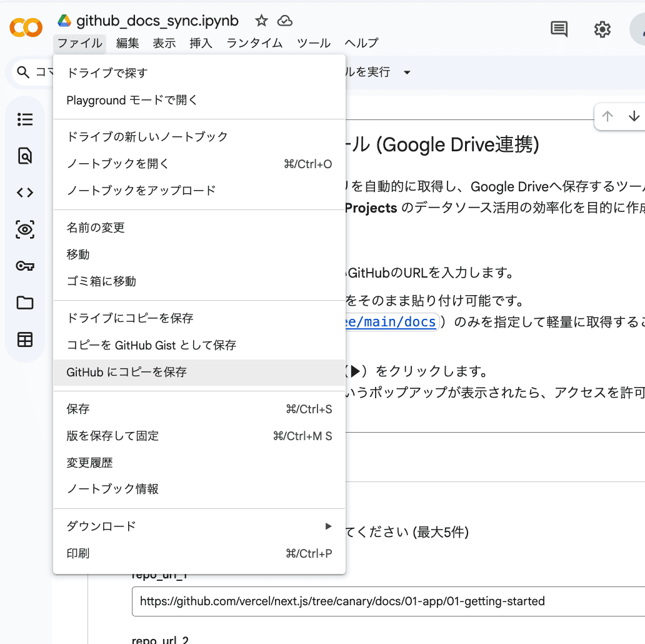This screenshot has width=645, height=644.
Task: Click the down arrow navigation button
Action: click(x=634, y=116)
